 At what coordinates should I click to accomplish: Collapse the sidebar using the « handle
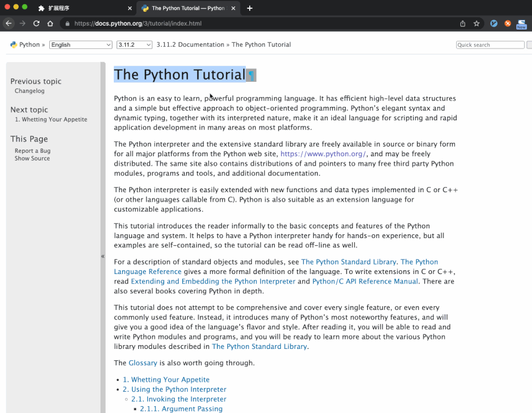pos(103,256)
